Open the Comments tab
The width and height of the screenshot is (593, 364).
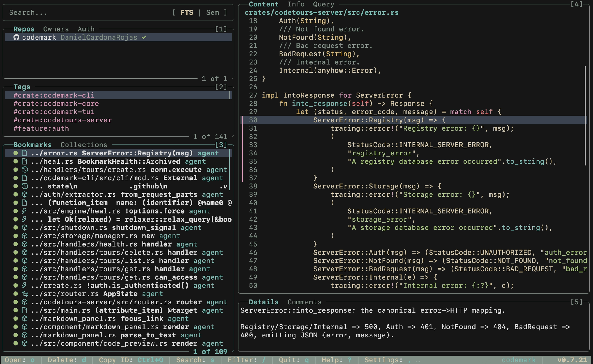(x=304, y=302)
